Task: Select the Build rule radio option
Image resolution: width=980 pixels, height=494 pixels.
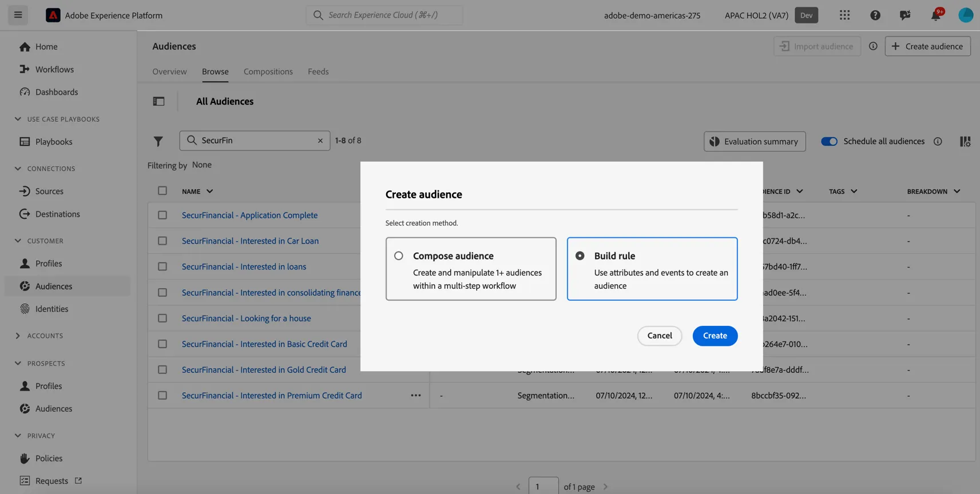Action: pos(580,256)
